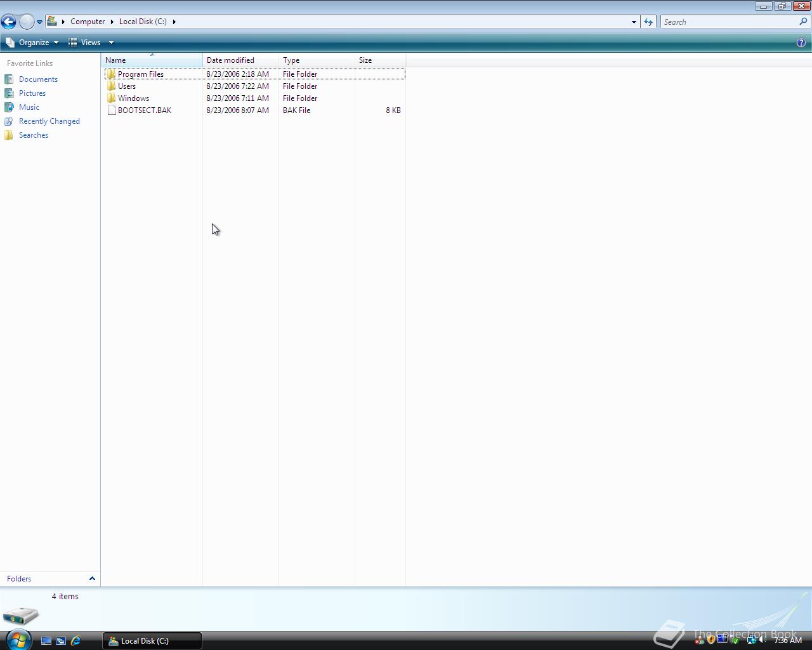The height and width of the screenshot is (650, 812).
Task: Click the Recently Changed icon
Action: tap(9, 121)
